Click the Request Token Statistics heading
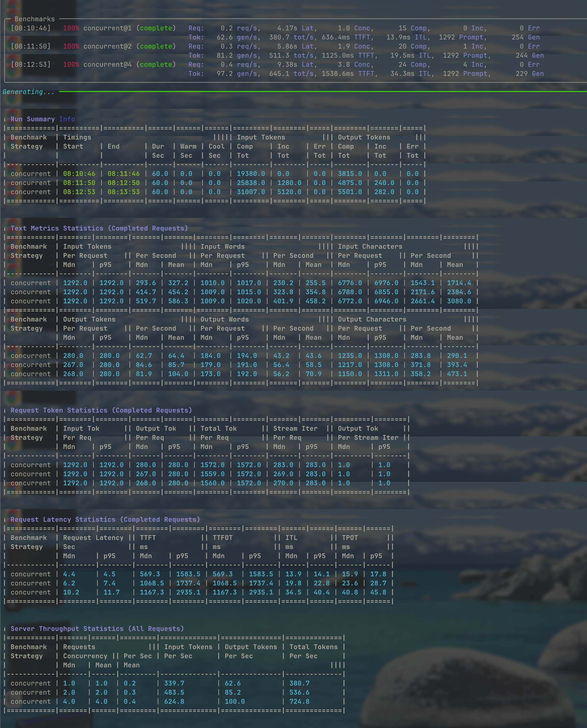The image size is (587, 728). 101,411
